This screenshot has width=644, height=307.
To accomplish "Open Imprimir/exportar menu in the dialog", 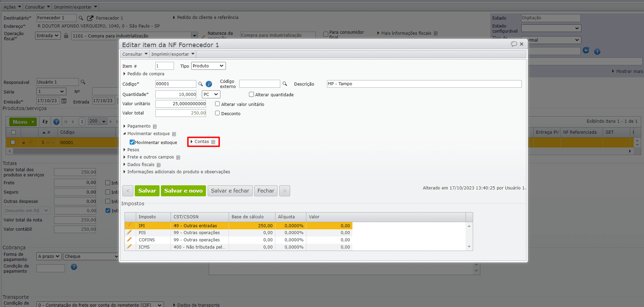I will [x=173, y=54].
